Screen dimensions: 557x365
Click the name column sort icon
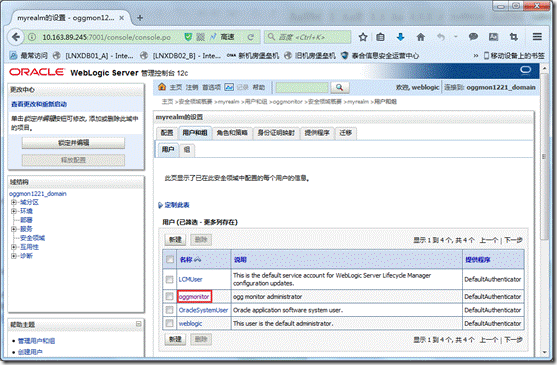click(198, 260)
